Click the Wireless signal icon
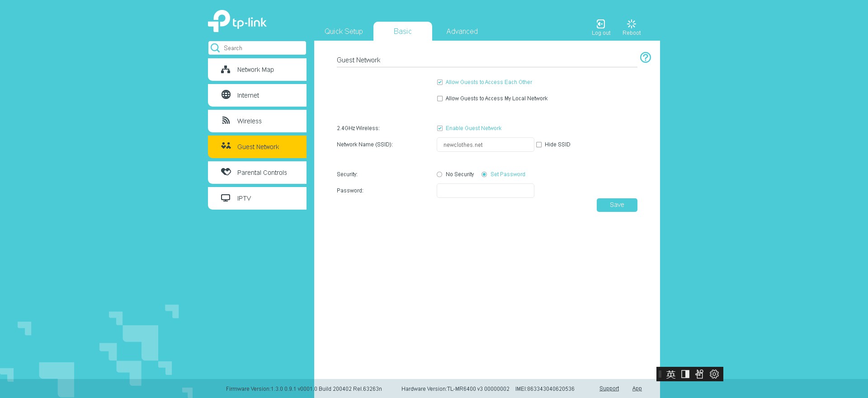The image size is (868, 398). tap(226, 120)
